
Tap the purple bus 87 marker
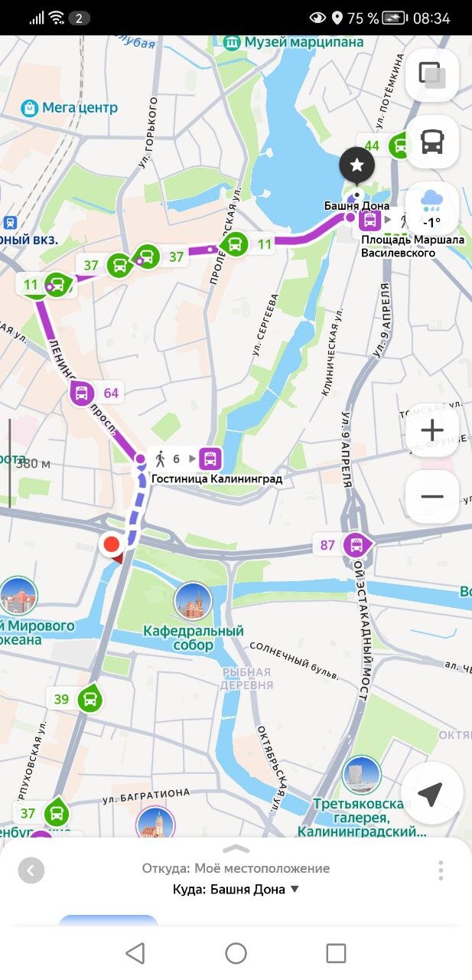tap(355, 545)
